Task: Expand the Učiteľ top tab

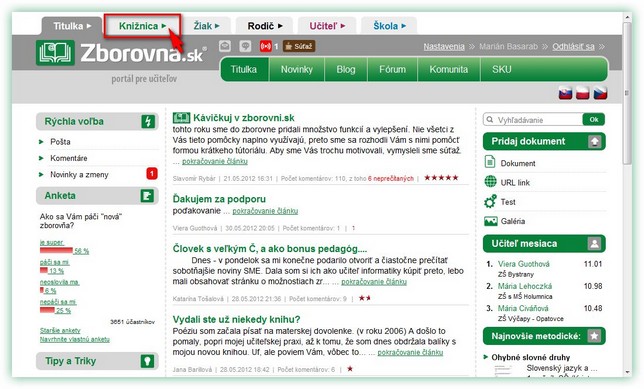Action: [327, 26]
